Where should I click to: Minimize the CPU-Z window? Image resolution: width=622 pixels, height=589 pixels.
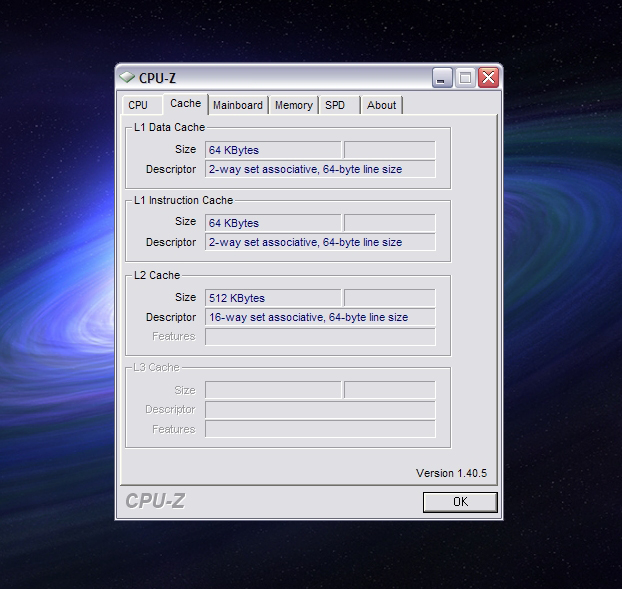click(x=442, y=77)
